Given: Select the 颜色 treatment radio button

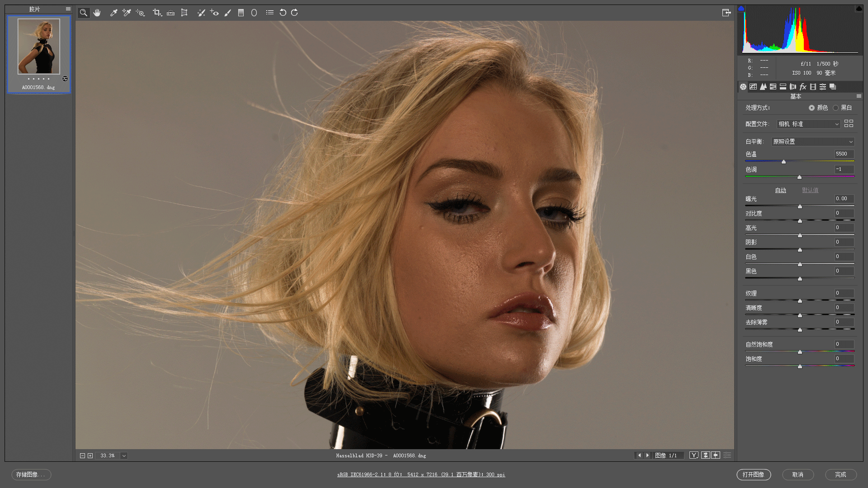Looking at the screenshot, I should pos(811,108).
